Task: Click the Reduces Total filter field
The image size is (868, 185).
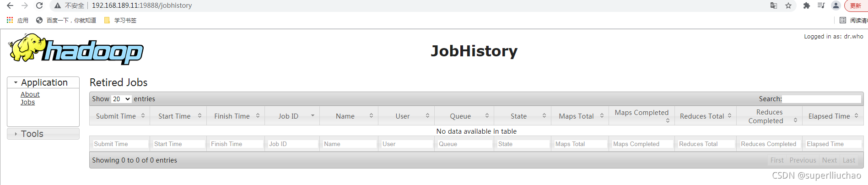Action: (706, 144)
